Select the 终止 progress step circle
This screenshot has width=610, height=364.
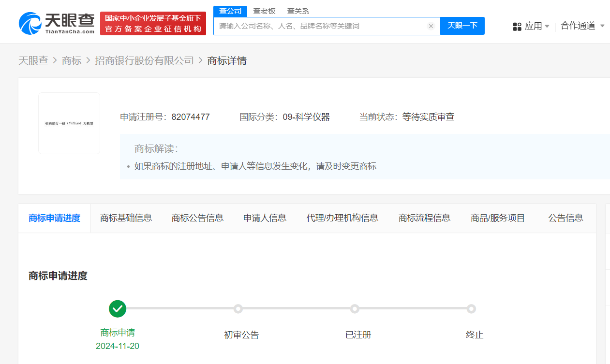coord(471,309)
